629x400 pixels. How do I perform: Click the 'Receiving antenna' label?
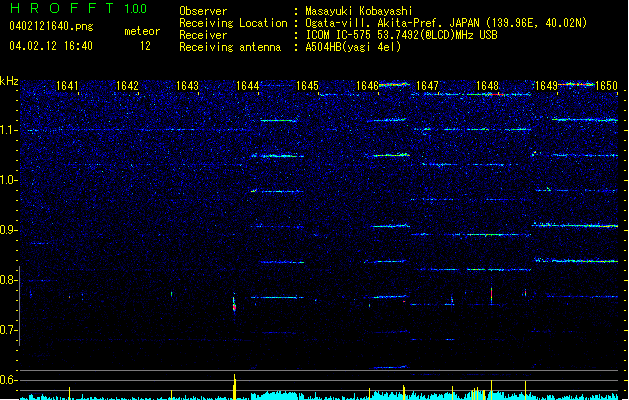point(230,47)
